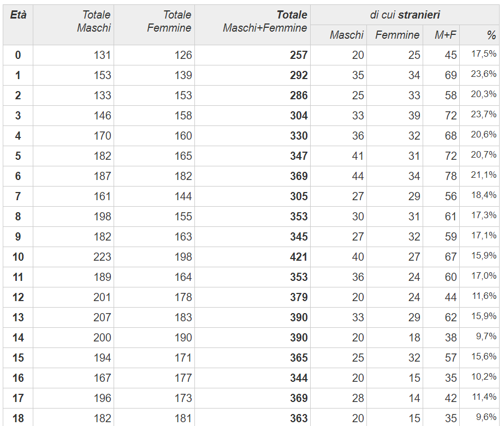Select the 9,7% cell for age 14
The image size is (504, 426).
(487, 337)
